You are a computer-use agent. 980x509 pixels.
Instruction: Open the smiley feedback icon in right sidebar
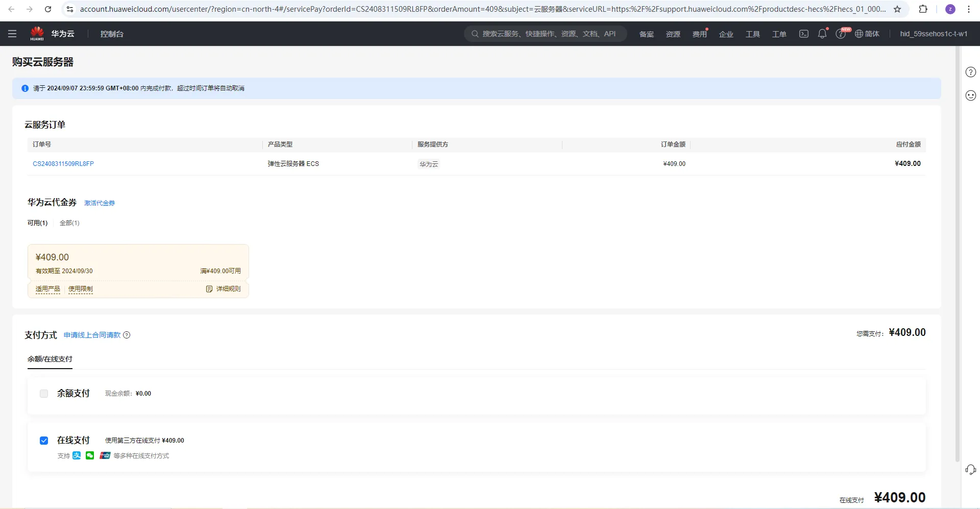(x=971, y=95)
